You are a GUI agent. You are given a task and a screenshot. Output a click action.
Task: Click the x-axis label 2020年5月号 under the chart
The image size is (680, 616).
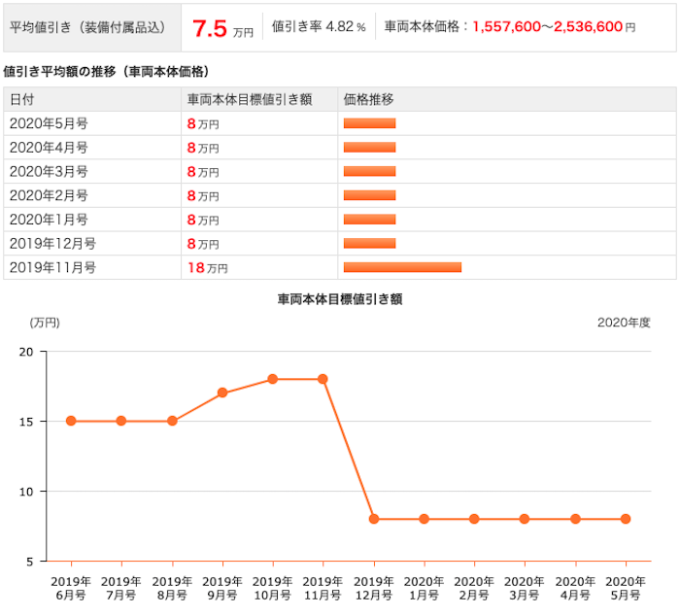(626, 588)
